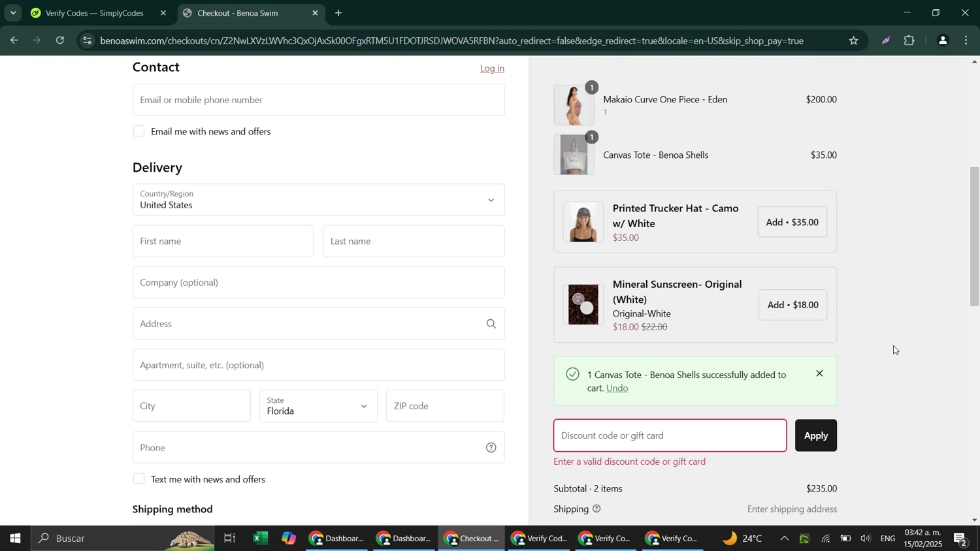Open Makaio Curve One Piece thumbnail

coord(574,104)
